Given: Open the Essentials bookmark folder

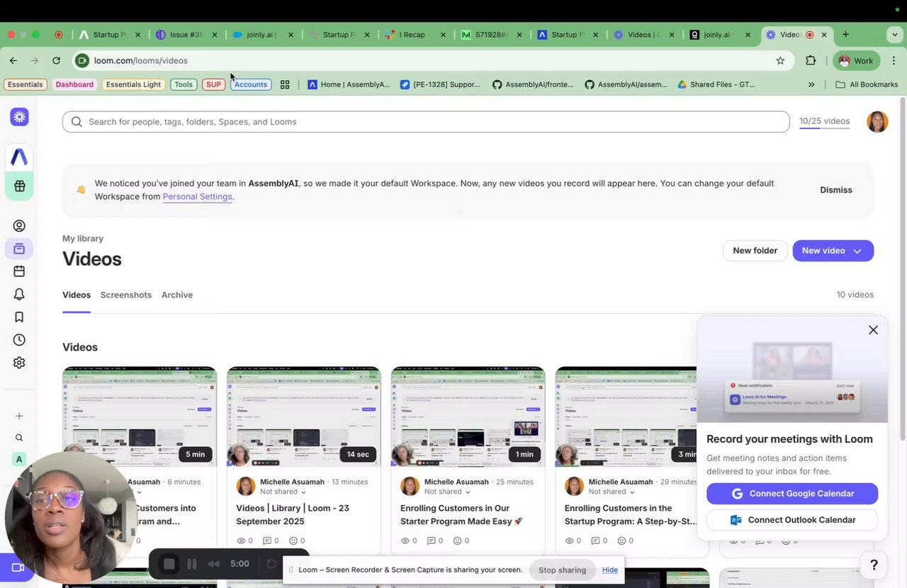Looking at the screenshot, I should 25,84.
